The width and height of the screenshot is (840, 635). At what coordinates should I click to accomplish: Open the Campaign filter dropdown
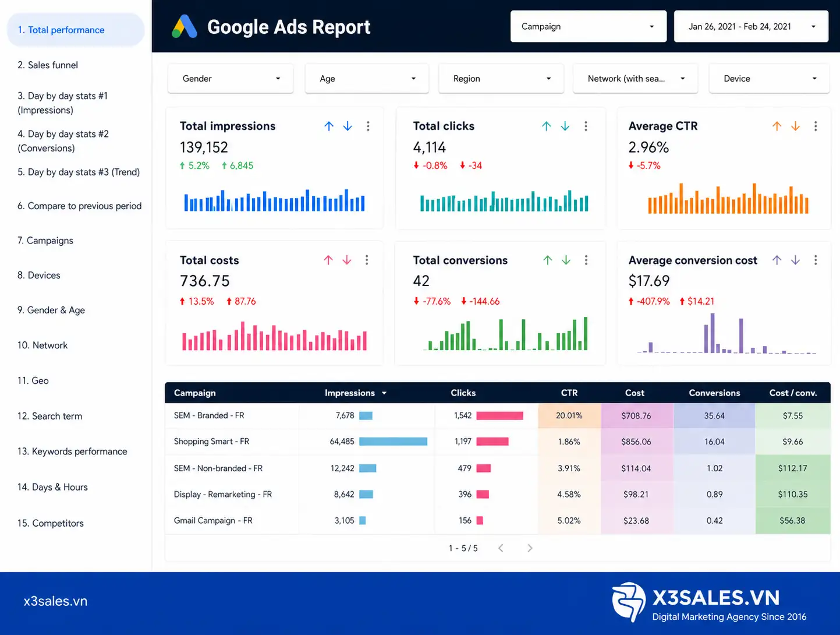pyautogui.click(x=589, y=26)
